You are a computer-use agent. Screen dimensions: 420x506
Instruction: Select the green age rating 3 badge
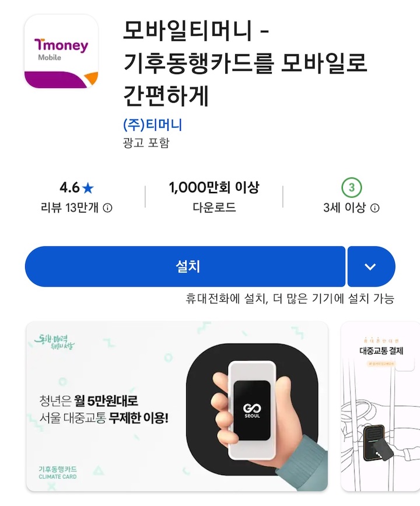pos(352,187)
